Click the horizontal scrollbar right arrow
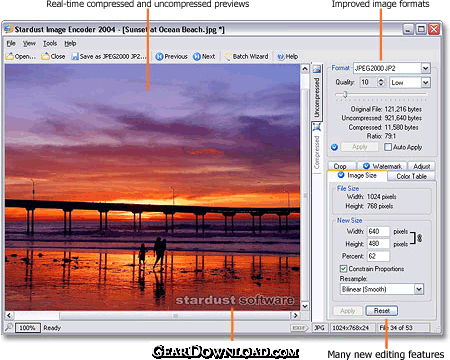Viewport: 450px width, 360px height. [x=295, y=315]
